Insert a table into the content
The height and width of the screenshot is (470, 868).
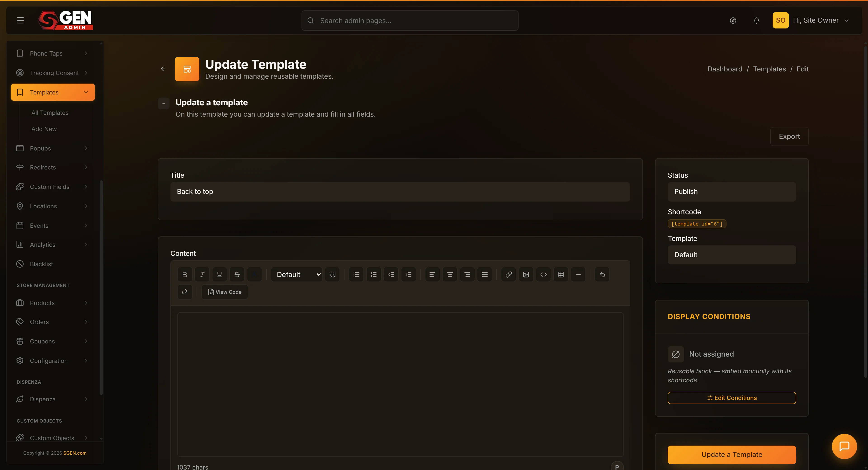click(561, 275)
